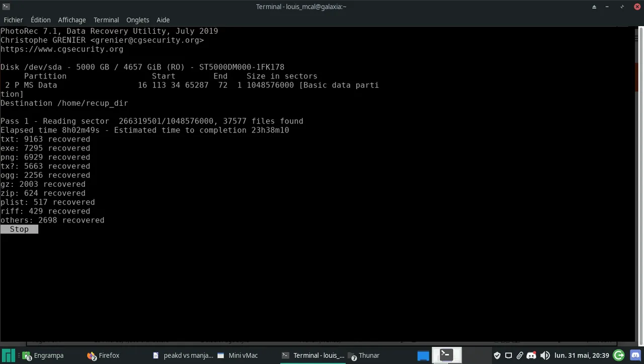The image size is (644, 364).
Task: Click the grenier@cgsecurity.org email text
Action: click(147, 40)
